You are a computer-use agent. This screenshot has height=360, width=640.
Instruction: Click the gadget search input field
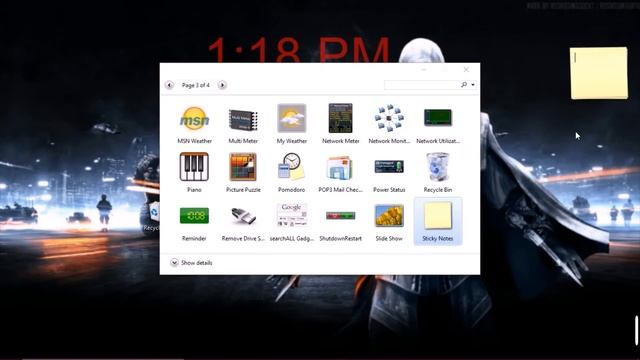pyautogui.click(x=422, y=84)
